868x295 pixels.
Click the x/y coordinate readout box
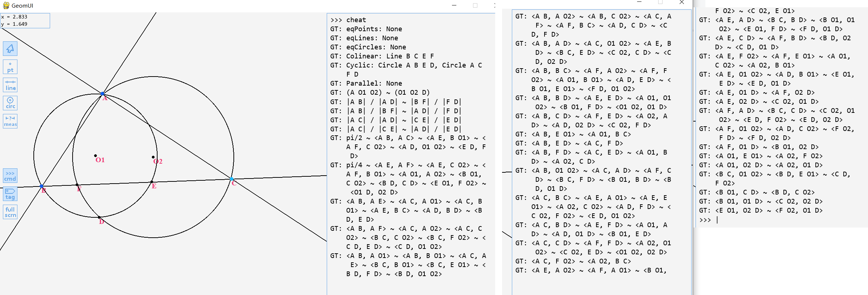[25, 20]
